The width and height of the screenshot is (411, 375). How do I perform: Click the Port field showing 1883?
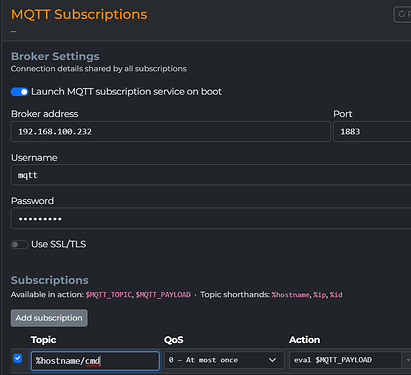(x=372, y=132)
